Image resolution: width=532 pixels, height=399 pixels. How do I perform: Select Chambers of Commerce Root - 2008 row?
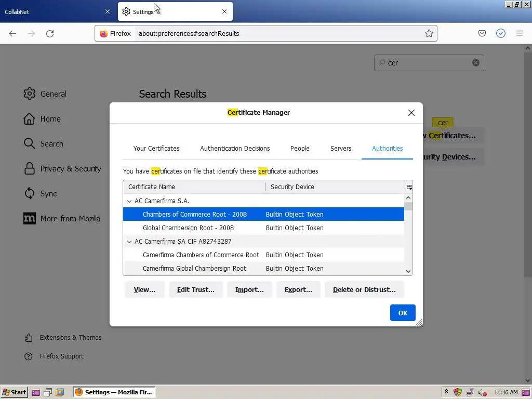click(263, 215)
